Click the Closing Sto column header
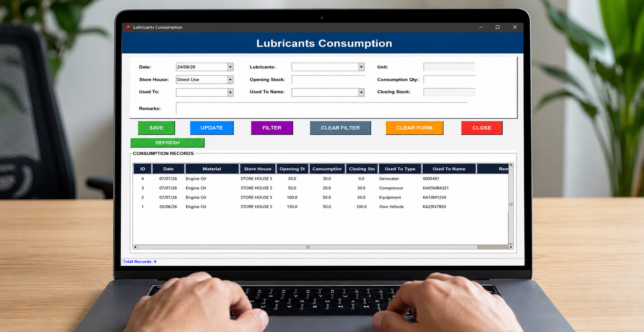This screenshot has width=644, height=332. click(362, 169)
